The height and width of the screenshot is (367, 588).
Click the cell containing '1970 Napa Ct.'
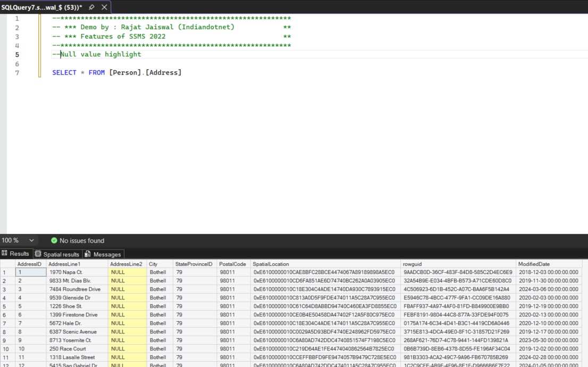click(66, 272)
